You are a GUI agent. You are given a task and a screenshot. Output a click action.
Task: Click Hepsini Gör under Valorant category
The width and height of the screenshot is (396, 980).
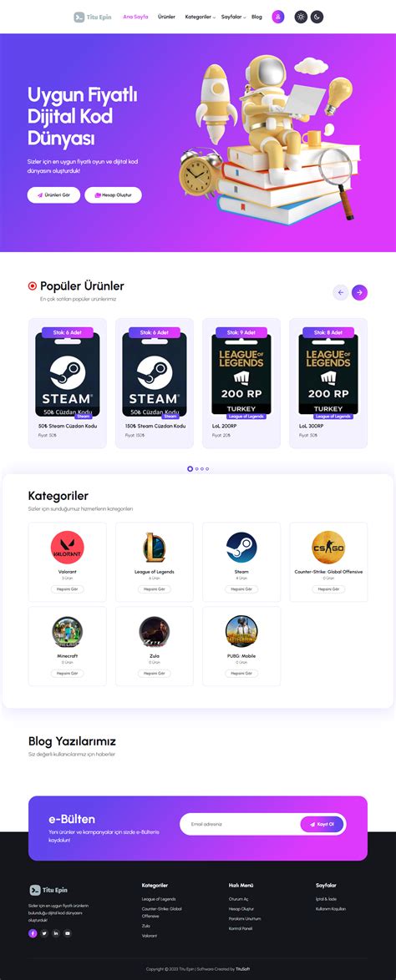pos(68,589)
